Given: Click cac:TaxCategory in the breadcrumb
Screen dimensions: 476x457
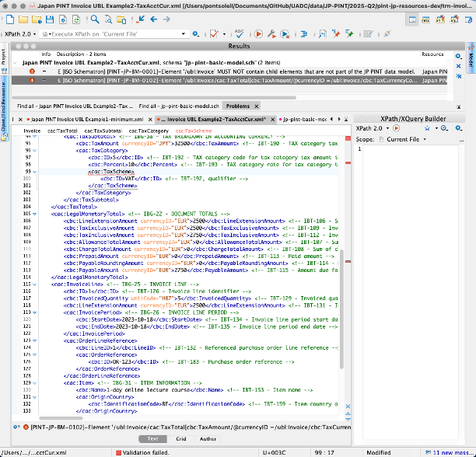Looking at the screenshot, I should [149, 131].
